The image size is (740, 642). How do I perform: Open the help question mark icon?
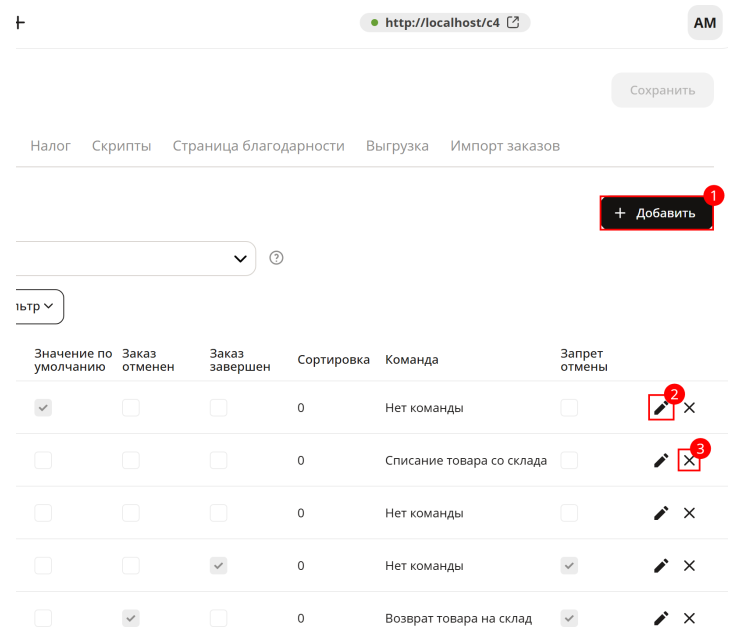[x=276, y=258]
